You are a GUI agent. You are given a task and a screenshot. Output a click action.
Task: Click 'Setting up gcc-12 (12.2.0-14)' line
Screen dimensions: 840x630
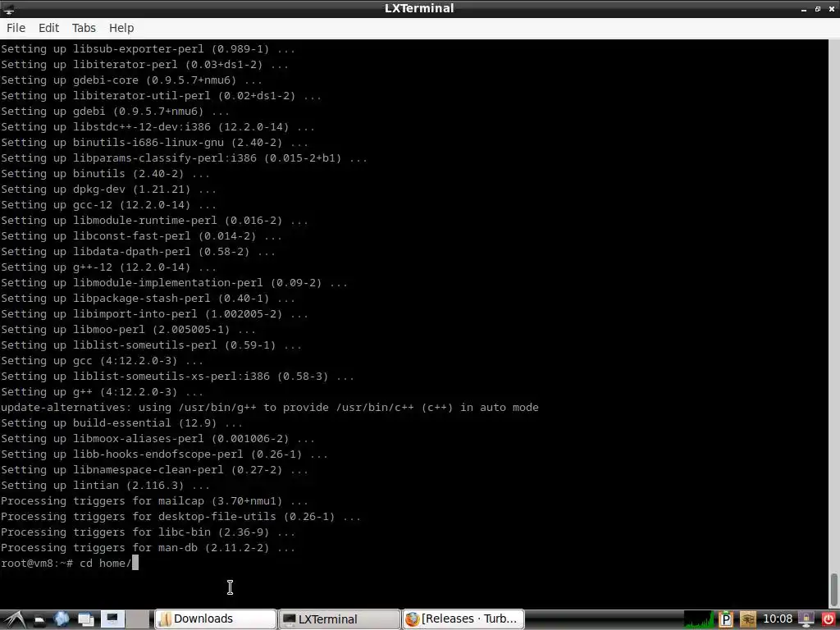[108, 205]
